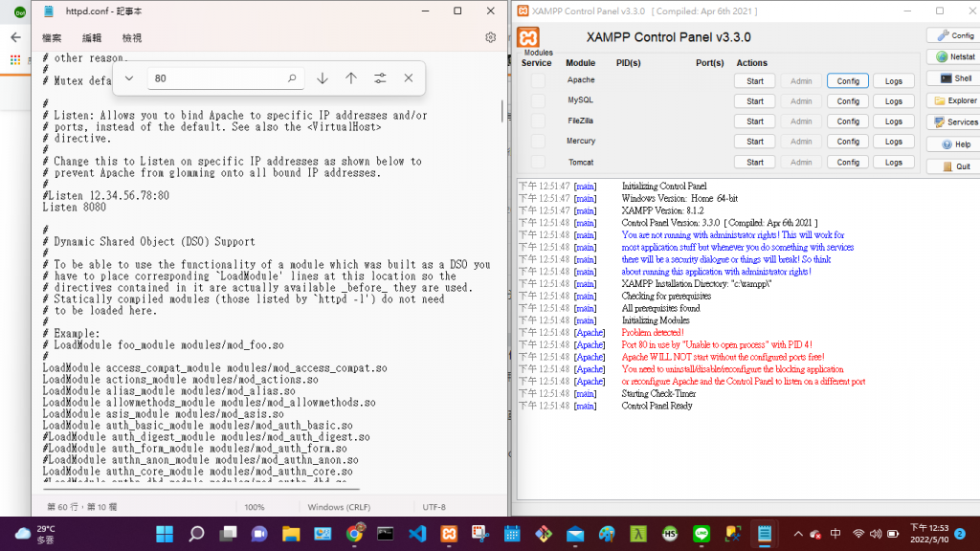Open find options sliders icon
Image resolution: width=980 pixels, height=551 pixels.
(380, 78)
